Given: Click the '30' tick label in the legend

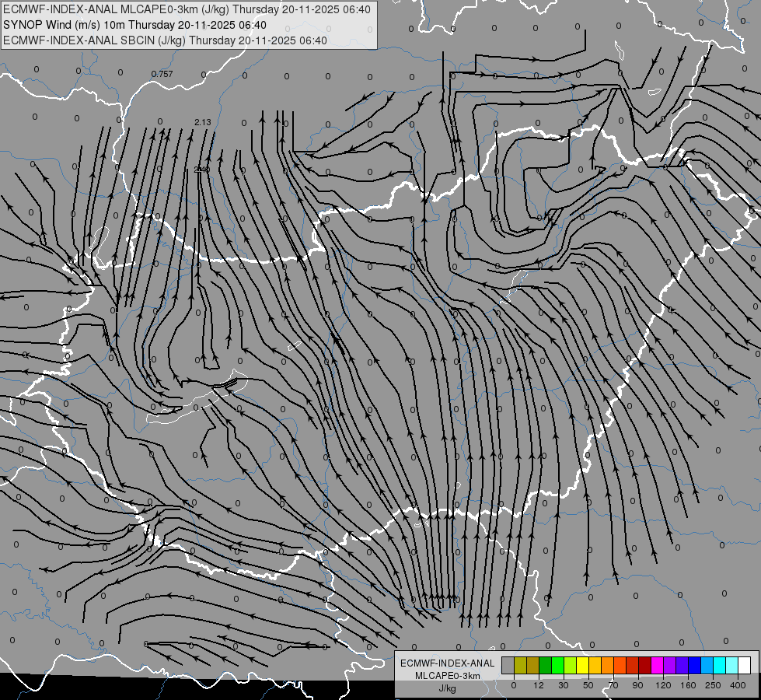Looking at the screenshot, I should [564, 685].
